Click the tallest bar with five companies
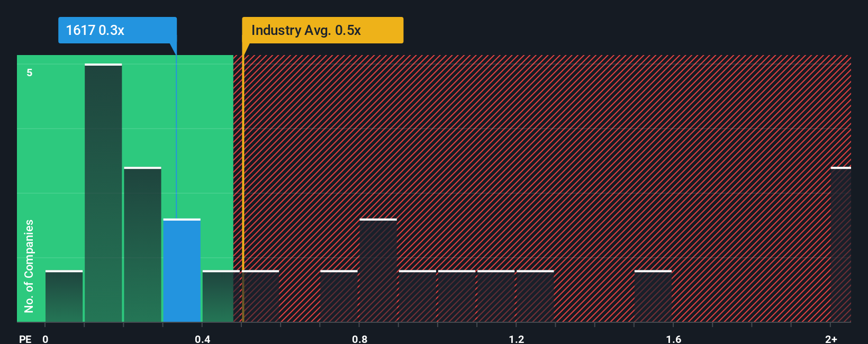 tap(103, 193)
